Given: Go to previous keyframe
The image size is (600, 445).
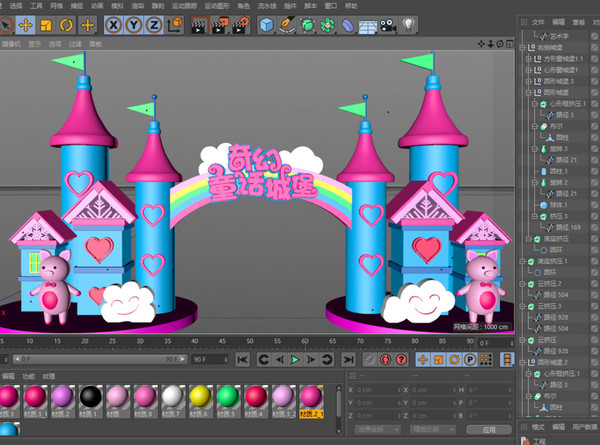Looking at the screenshot, I should pos(264,360).
